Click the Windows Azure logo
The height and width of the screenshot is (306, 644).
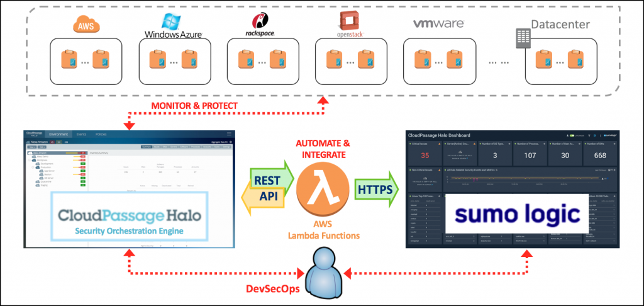point(172,26)
